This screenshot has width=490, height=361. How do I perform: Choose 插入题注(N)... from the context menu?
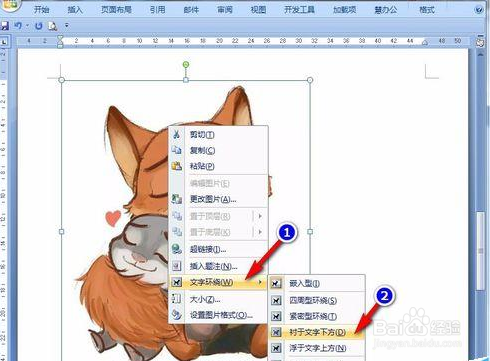click(x=218, y=266)
